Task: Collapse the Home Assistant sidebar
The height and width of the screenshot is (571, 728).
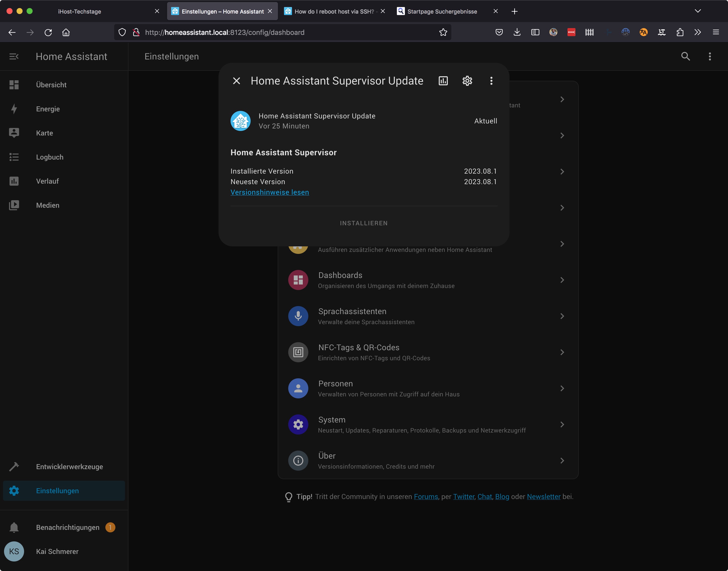Action: [x=14, y=56]
